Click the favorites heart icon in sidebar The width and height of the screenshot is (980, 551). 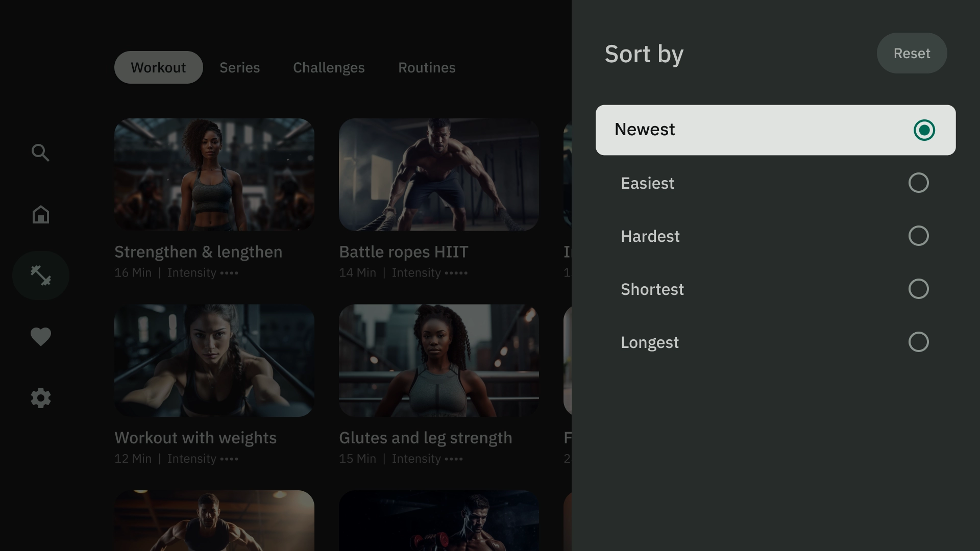[40, 336]
